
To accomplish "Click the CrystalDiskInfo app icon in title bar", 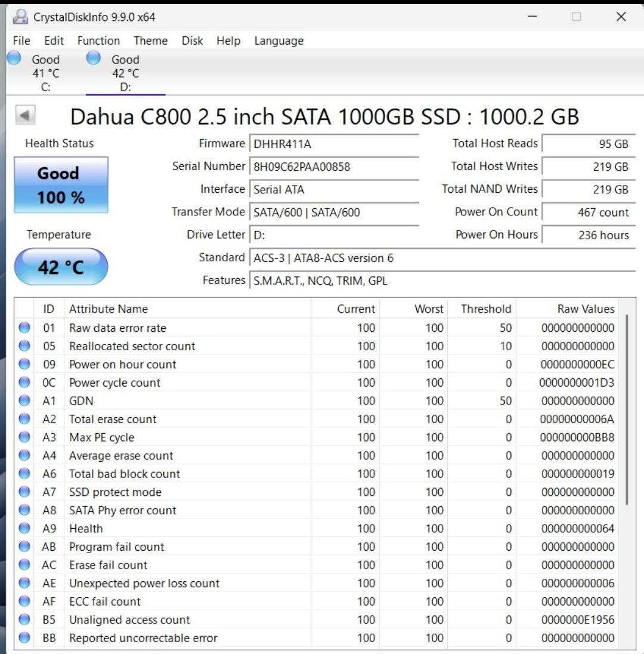I will [20, 17].
